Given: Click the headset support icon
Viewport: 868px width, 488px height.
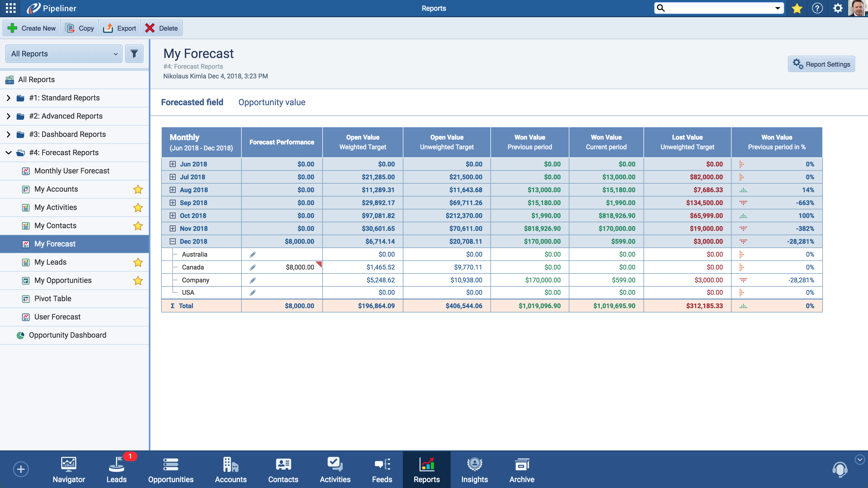Looking at the screenshot, I should pyautogui.click(x=840, y=469).
